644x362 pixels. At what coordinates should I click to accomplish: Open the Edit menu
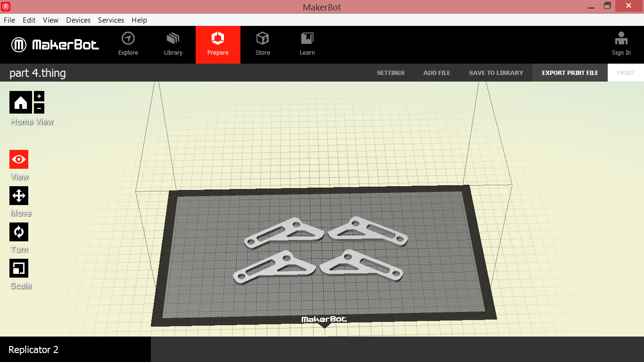(29, 20)
